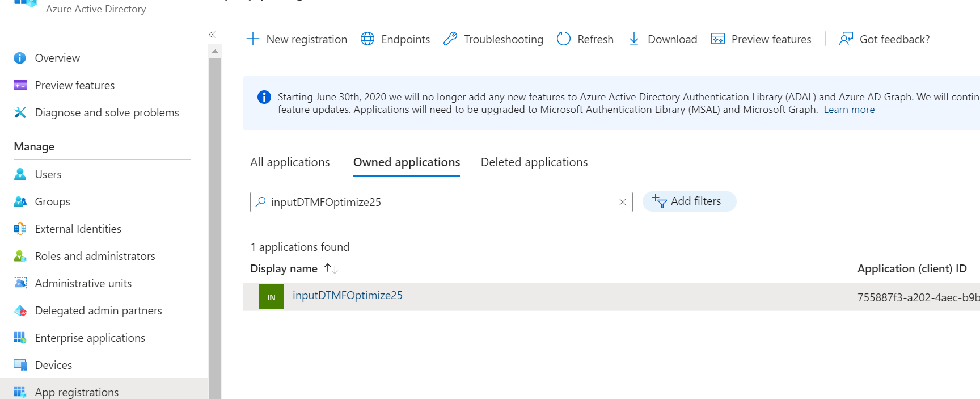Click the Add filters button
This screenshot has height=399, width=980.
coord(689,201)
